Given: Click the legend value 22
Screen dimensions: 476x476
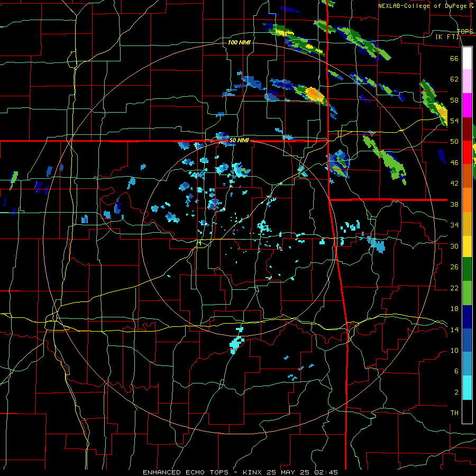Looking at the screenshot, I should point(454,288).
